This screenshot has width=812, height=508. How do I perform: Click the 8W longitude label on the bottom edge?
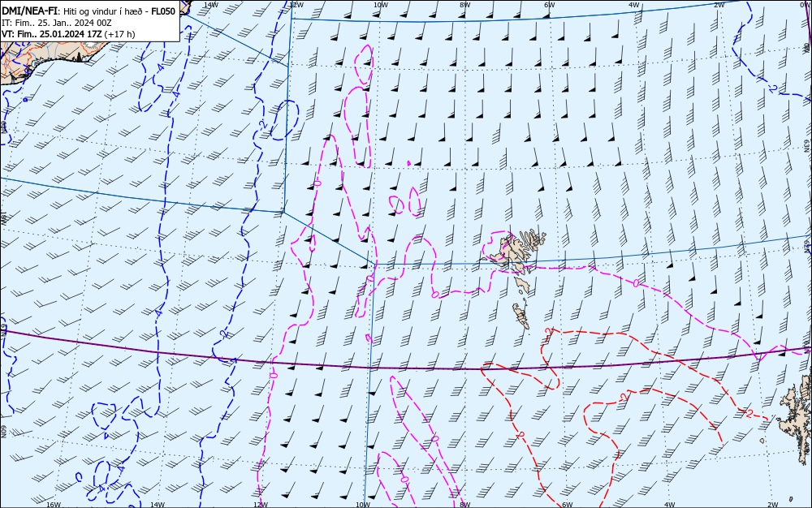coord(465,505)
